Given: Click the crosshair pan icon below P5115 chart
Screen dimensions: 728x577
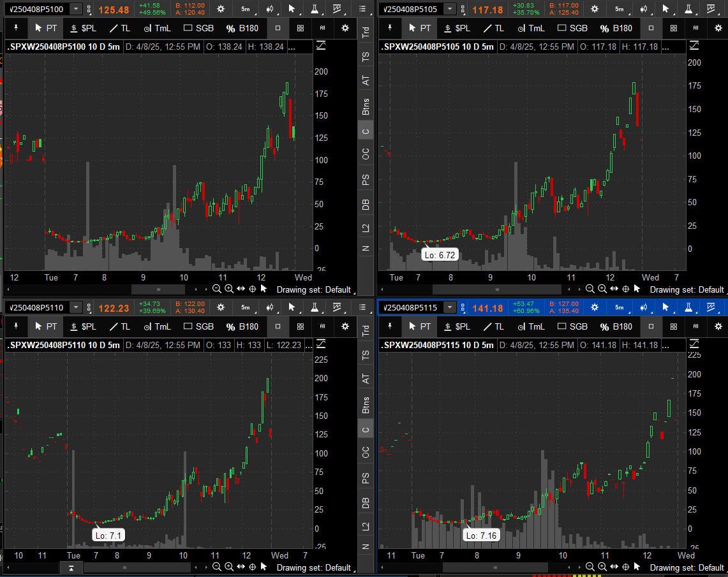Looking at the screenshot, I should [x=626, y=567].
